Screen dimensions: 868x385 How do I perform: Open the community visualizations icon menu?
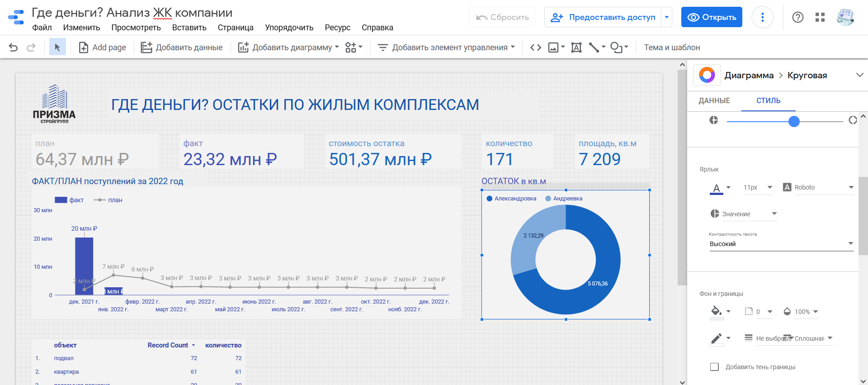(354, 47)
